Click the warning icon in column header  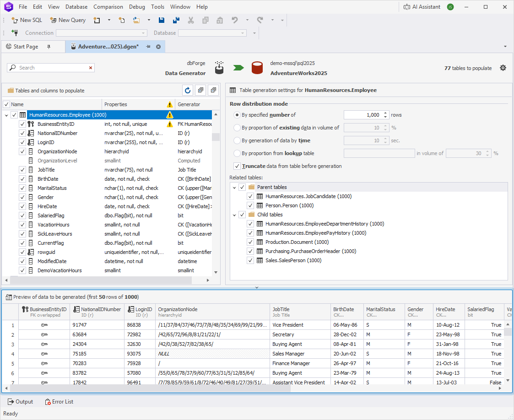point(170,104)
